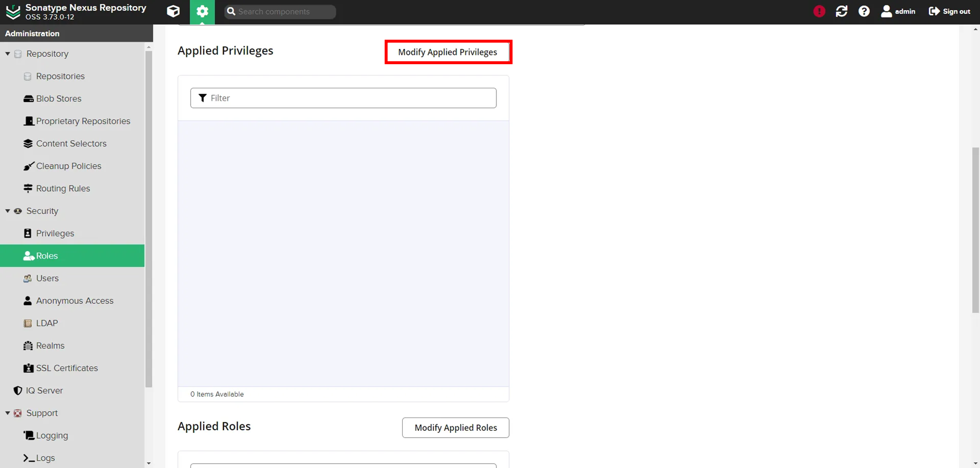Click the admin username link
This screenshot has width=980, height=468.
[905, 11]
